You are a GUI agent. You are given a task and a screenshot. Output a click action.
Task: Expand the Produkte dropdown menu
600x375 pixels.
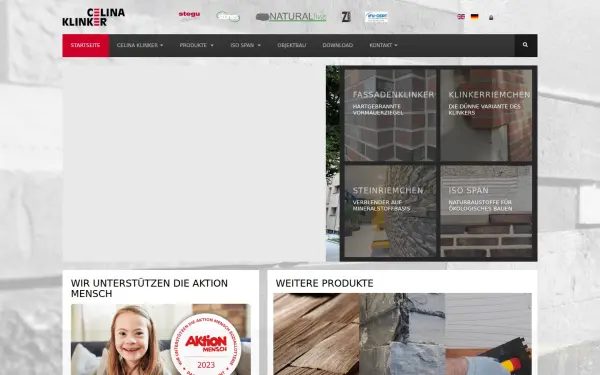tap(197, 45)
